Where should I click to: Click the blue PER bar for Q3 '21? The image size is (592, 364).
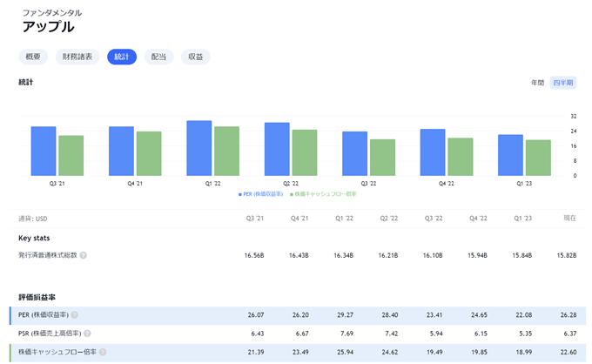click(x=44, y=151)
